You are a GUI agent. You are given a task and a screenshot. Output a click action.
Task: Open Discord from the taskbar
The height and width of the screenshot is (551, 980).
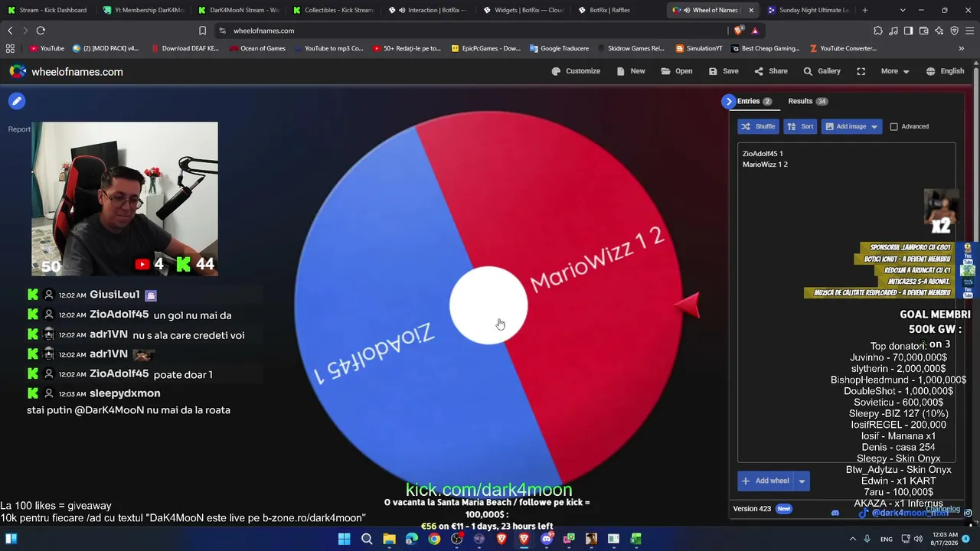coord(547,539)
